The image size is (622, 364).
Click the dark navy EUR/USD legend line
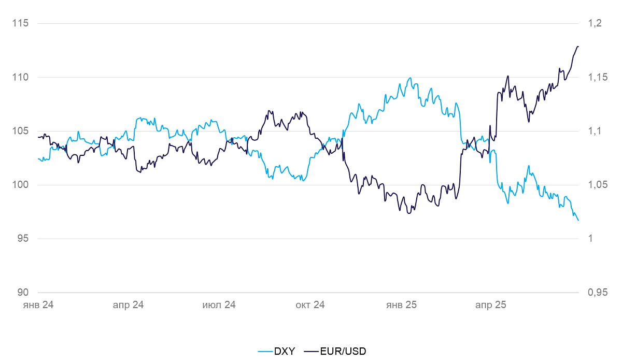pyautogui.click(x=310, y=352)
